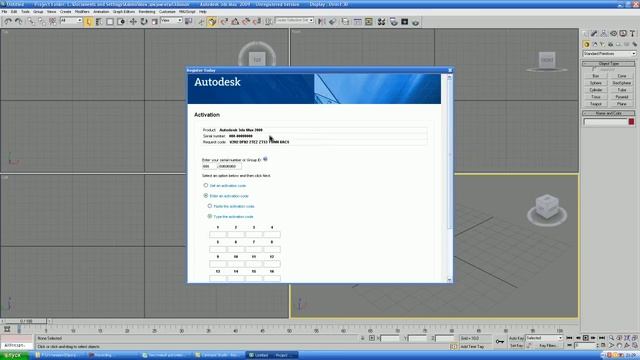Viewport: 640px width, 360px height.
Task: Select 'Get an activation code' radio option
Action: tap(206, 185)
